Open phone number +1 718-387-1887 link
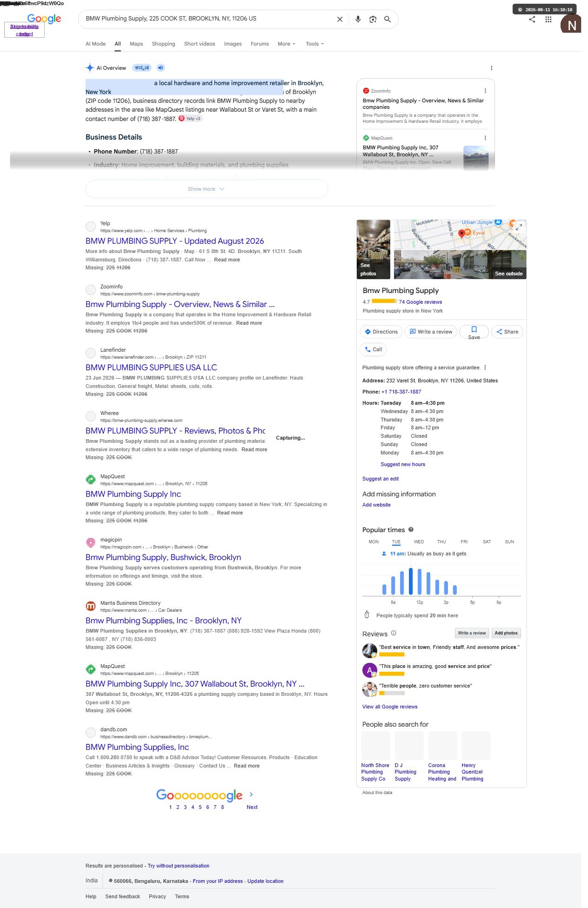Image resolution: width=588 pixels, height=908 pixels. coord(401,392)
